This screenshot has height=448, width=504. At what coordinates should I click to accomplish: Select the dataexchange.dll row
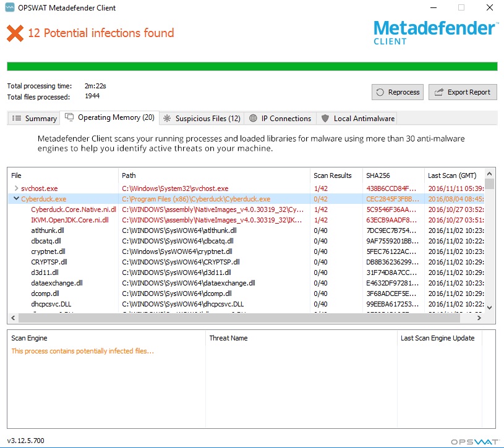pyautogui.click(x=246, y=283)
